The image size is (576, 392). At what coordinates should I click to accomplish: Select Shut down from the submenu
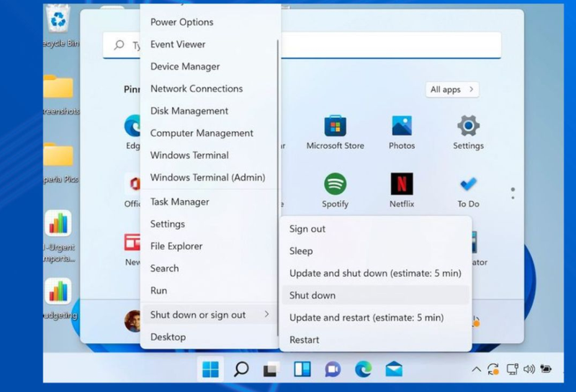375,295
